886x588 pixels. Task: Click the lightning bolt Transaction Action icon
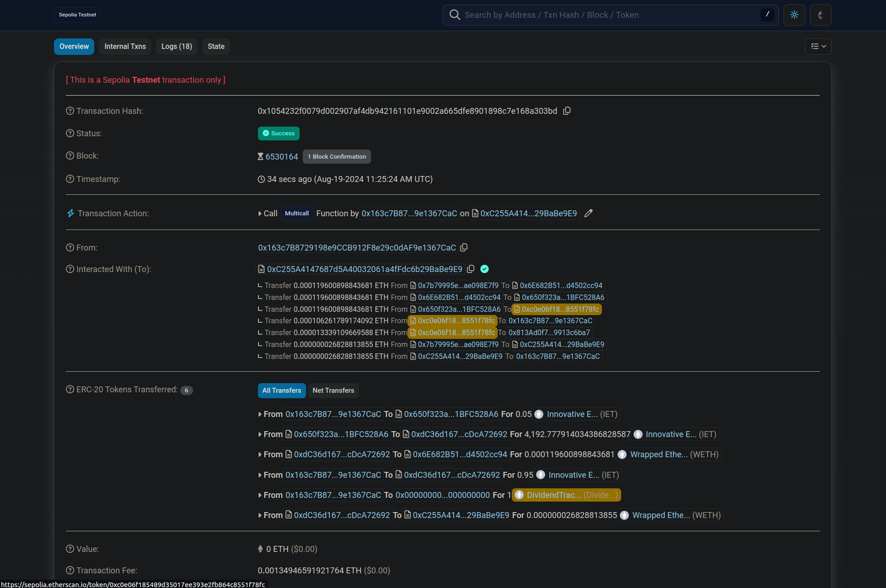pos(70,213)
